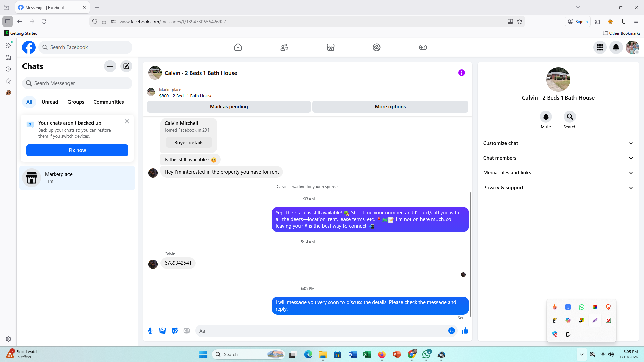Expand Media, files and links section
The width and height of the screenshot is (644, 362).
[558, 173]
